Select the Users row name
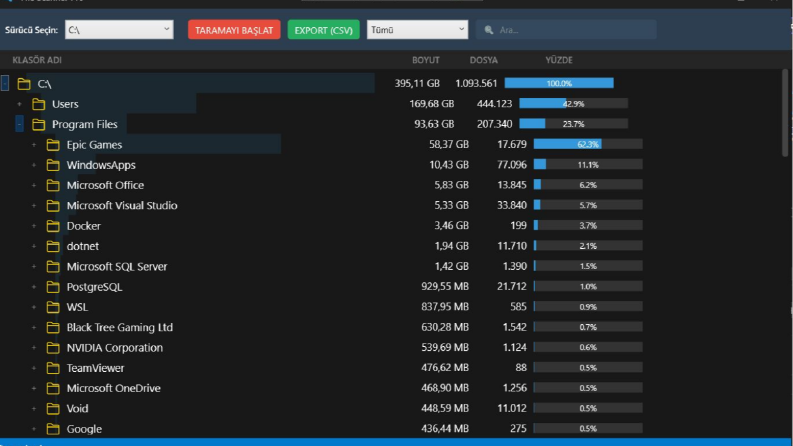The image size is (793, 446). pyautogui.click(x=65, y=104)
